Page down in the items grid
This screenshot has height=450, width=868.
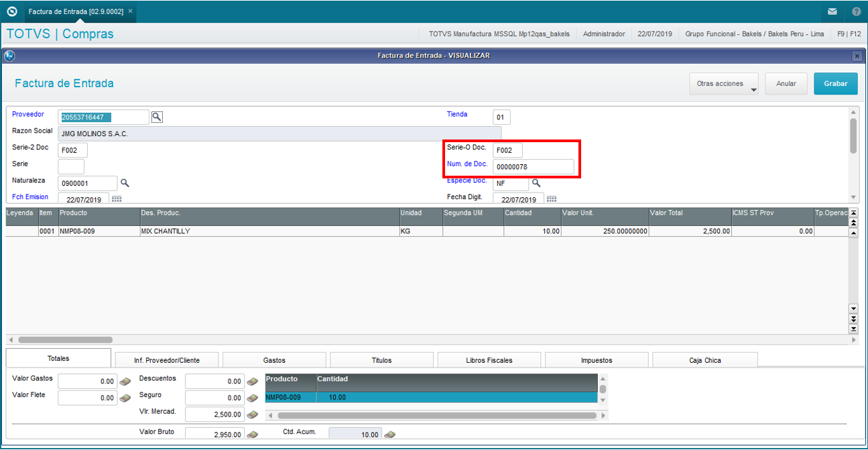[853, 319]
